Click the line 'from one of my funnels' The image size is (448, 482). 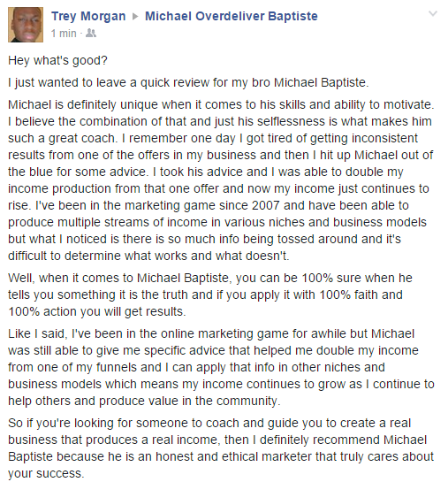pos(196,367)
